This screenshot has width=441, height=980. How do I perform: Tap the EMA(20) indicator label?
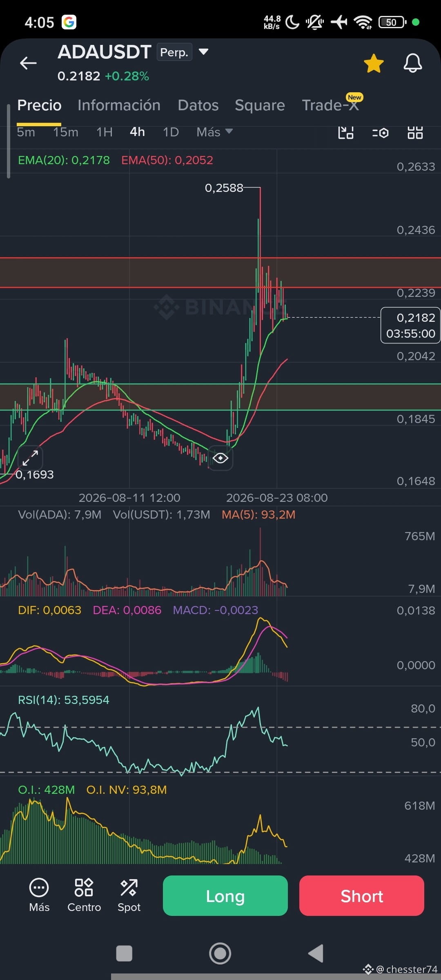pyautogui.click(x=64, y=160)
